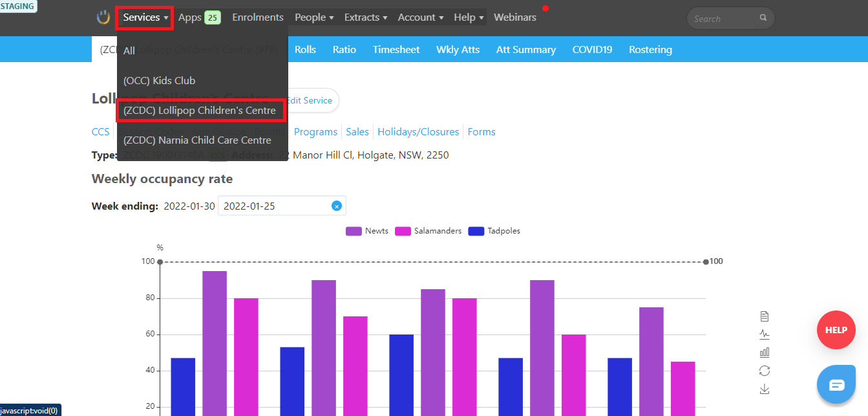The image size is (868, 416).
Task: Switch to Att Summary tab
Action: coord(526,49)
